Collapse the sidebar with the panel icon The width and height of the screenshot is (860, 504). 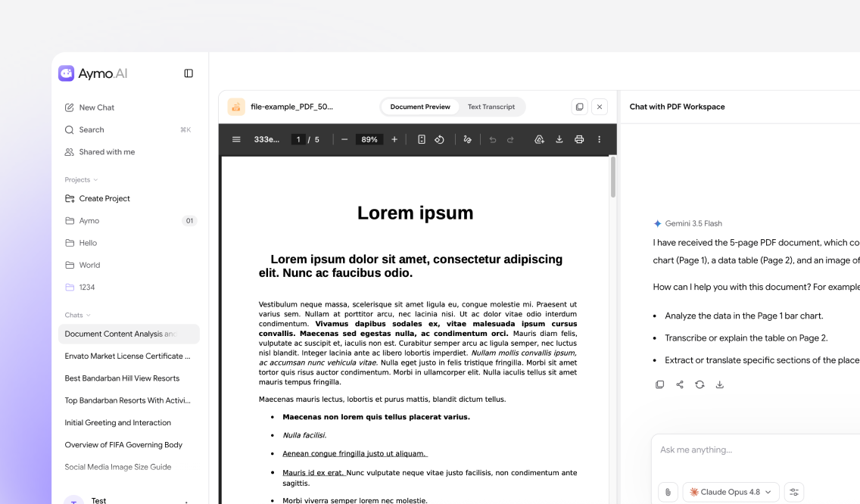pos(188,73)
